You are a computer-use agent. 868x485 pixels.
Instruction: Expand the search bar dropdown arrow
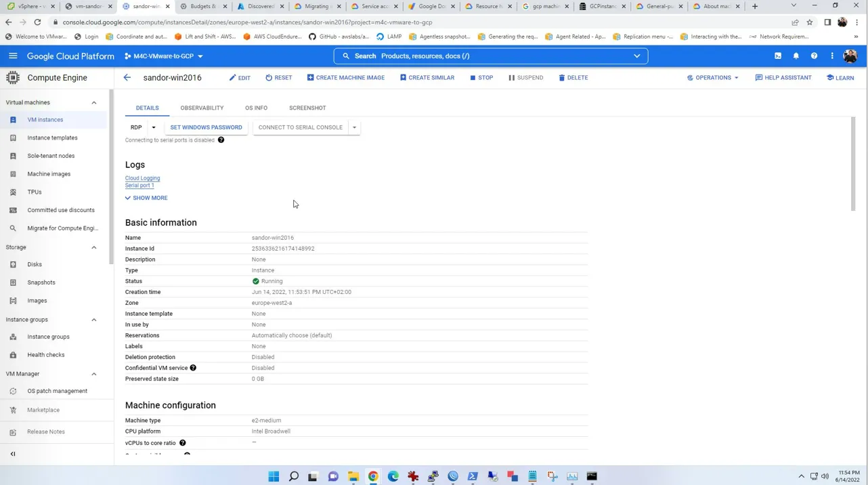637,56
